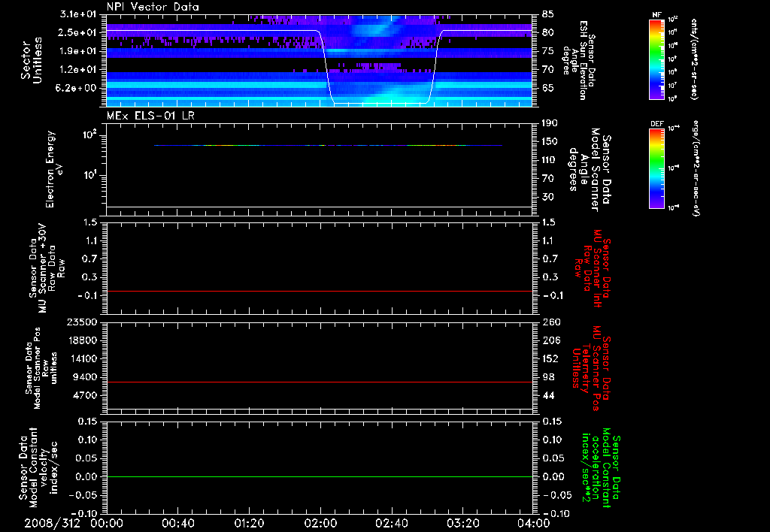This screenshot has height=532, width=770.
Task: Select the '2.5e+01' sector axis value
Action: click(x=78, y=32)
